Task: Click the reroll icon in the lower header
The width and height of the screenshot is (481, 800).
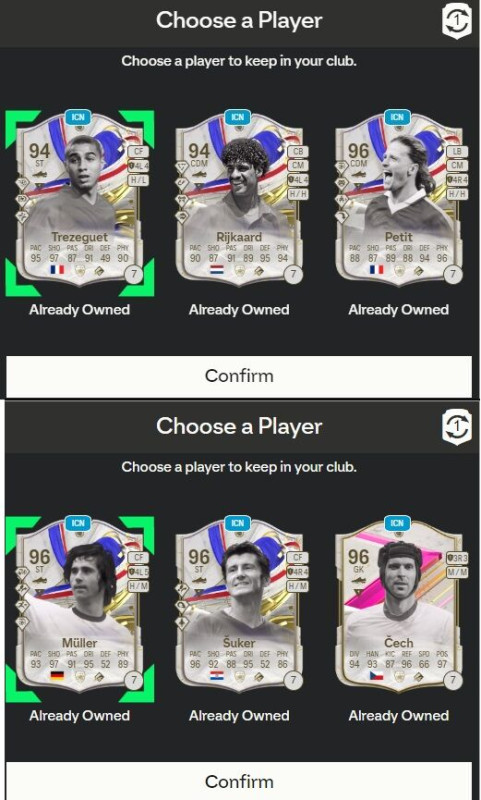Action: click(457, 429)
